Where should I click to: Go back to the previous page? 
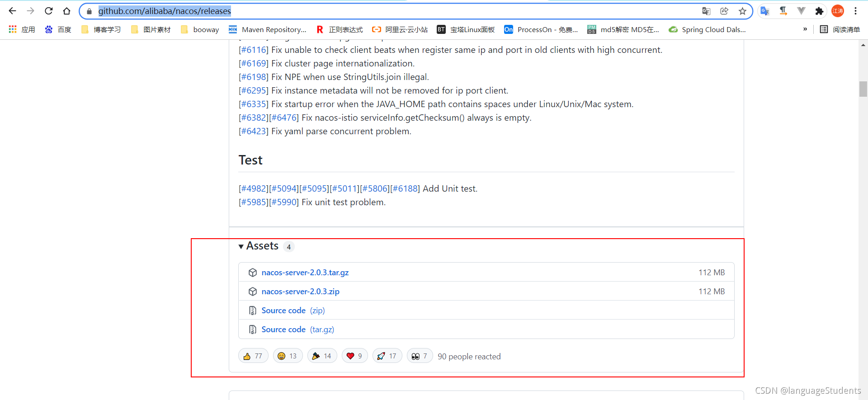coord(12,11)
